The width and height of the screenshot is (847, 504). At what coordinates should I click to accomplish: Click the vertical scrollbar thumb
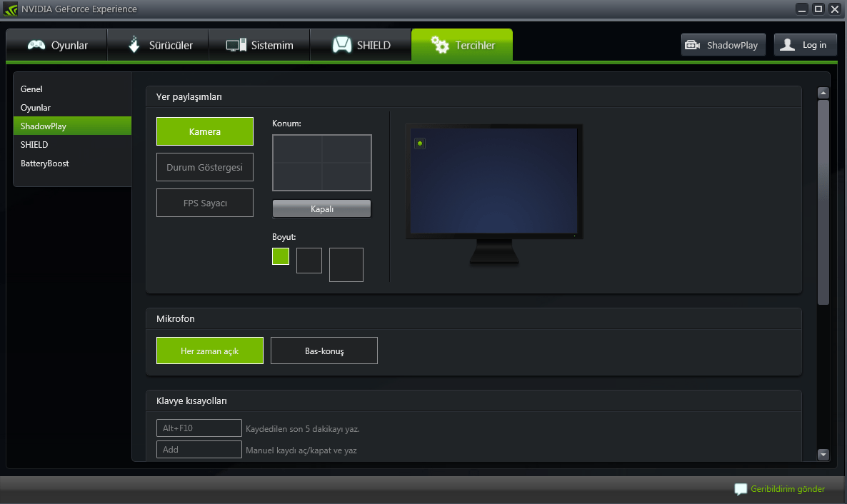[823, 203]
